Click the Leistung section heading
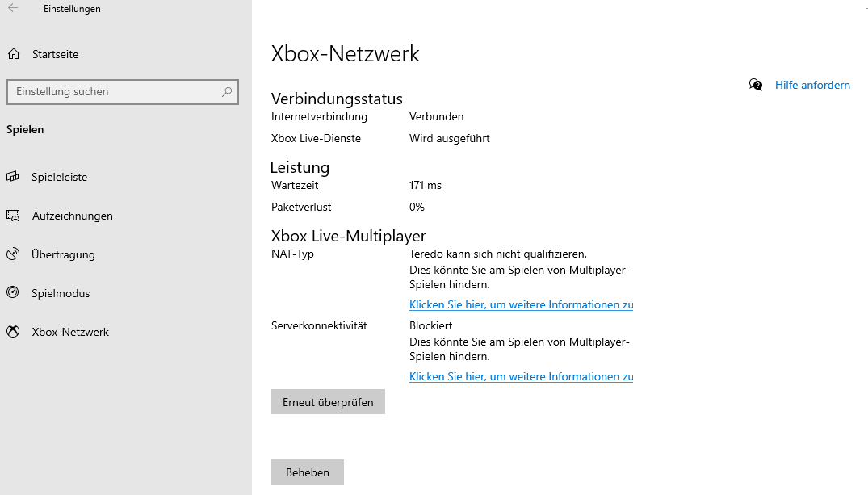This screenshot has width=868, height=495. point(300,167)
